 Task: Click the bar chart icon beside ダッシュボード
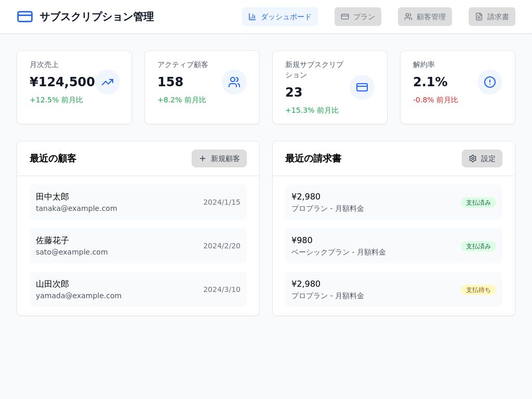(252, 17)
